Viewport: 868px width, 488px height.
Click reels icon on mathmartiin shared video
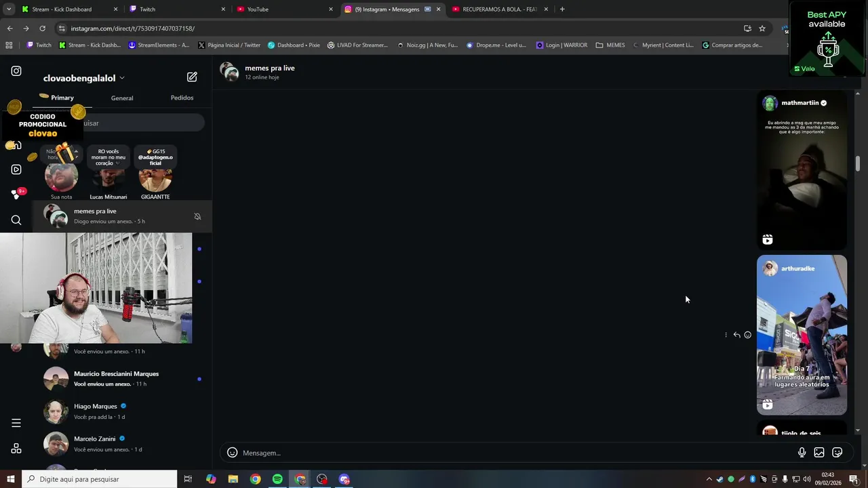coord(768,239)
